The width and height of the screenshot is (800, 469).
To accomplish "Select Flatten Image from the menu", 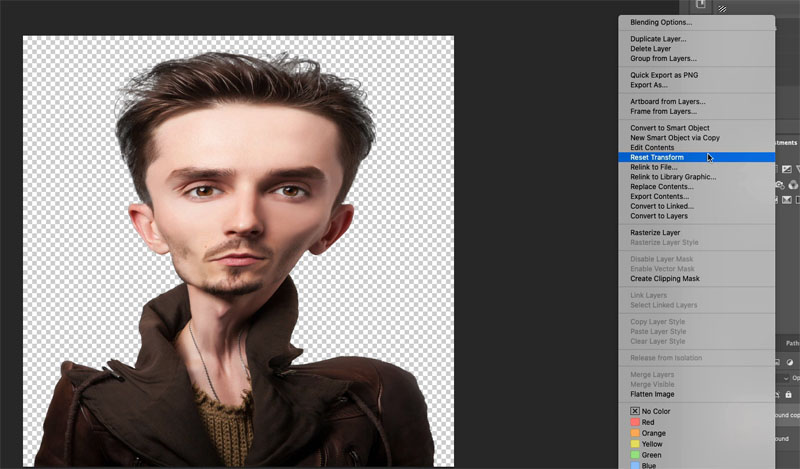I will coord(654,394).
